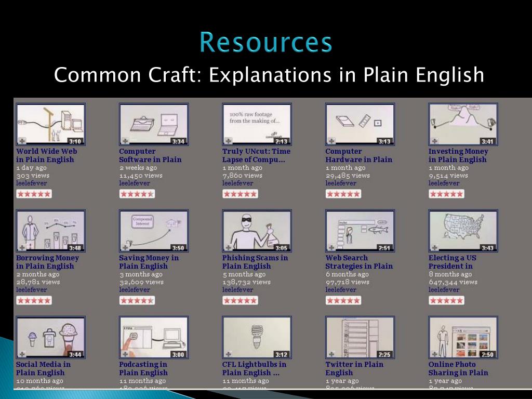Screen dimensions: 532x399
Task: Add Phishing Scams video to queue
Action: (229, 247)
